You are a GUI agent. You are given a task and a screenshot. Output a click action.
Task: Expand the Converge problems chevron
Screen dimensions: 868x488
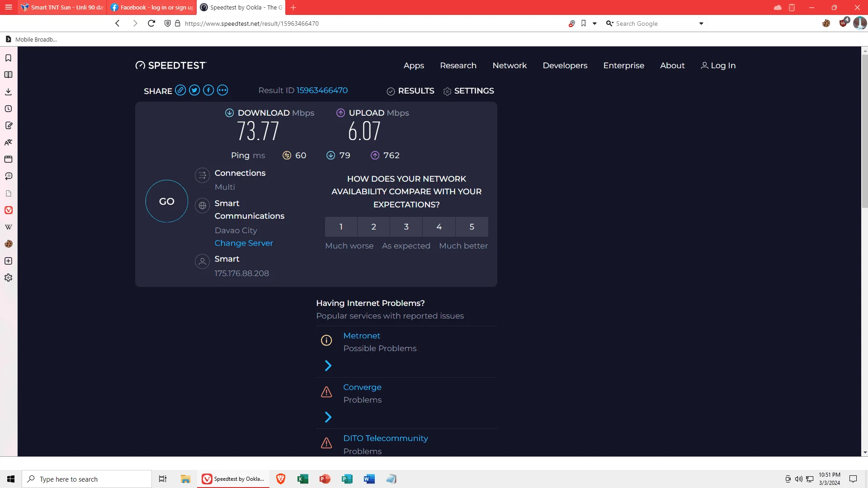pos(328,417)
